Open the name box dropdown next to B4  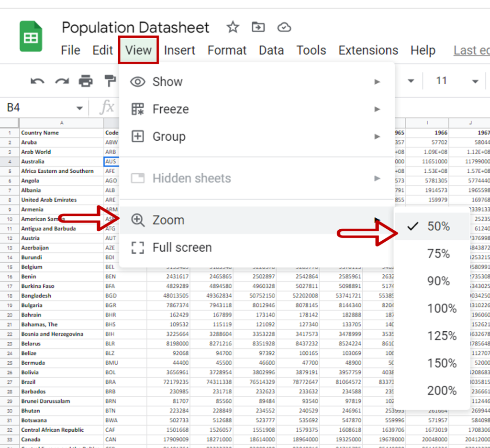tap(79, 107)
